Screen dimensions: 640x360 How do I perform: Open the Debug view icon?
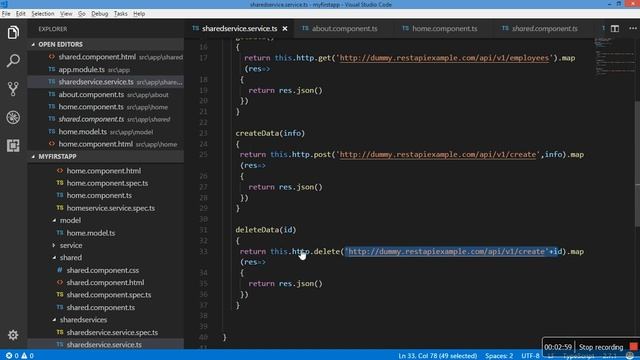click(13, 117)
